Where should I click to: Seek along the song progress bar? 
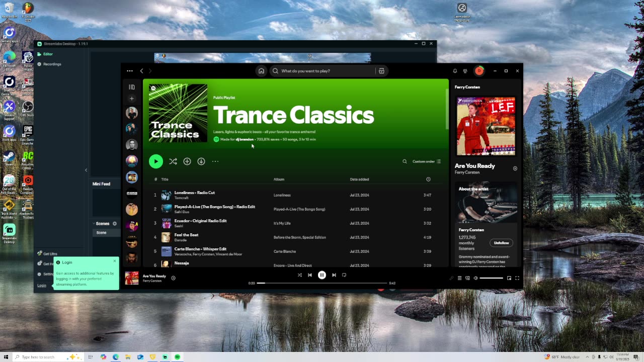pos(322,283)
